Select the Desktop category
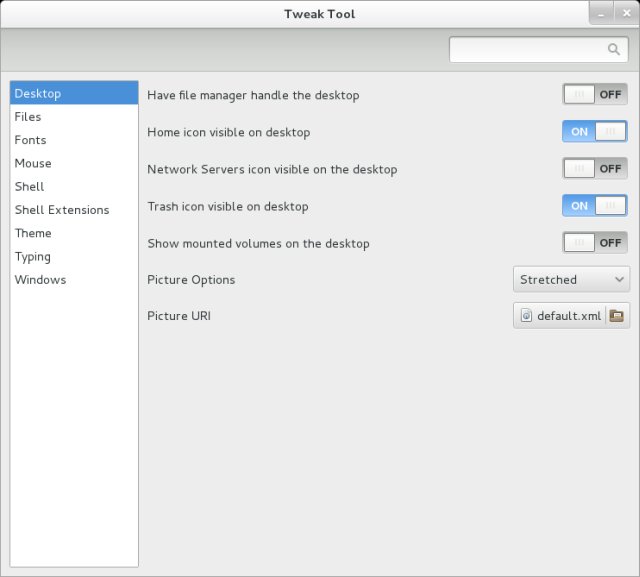This screenshot has height=577, width=640. click(x=74, y=93)
